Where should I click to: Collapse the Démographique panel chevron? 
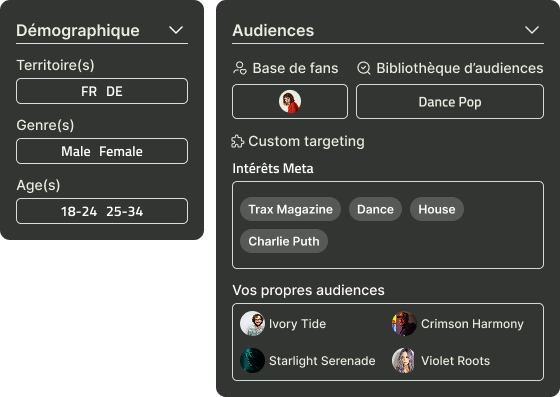[176, 30]
